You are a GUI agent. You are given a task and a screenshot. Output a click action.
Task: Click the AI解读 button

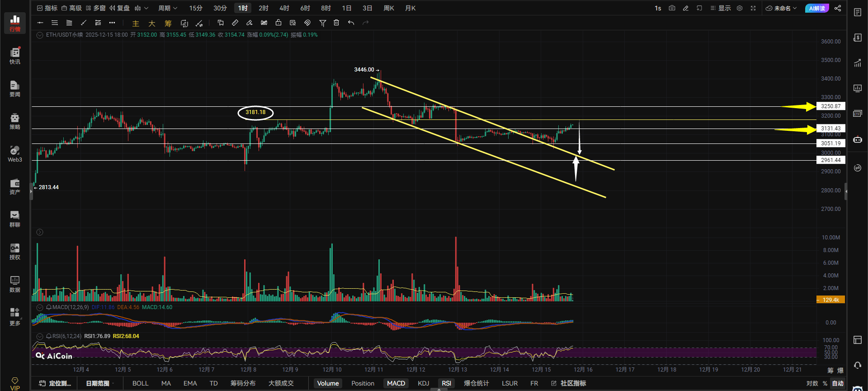point(817,8)
